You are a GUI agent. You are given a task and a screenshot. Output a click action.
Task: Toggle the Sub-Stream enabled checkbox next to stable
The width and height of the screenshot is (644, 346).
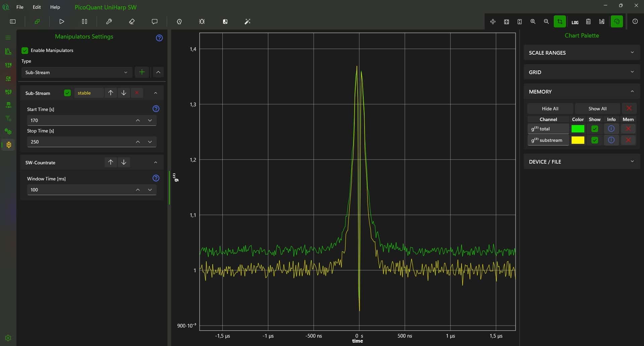(67, 93)
